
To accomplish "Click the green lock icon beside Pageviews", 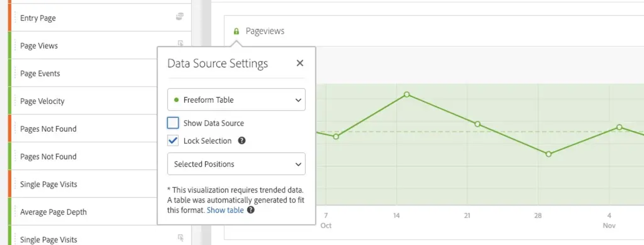I will (x=236, y=31).
